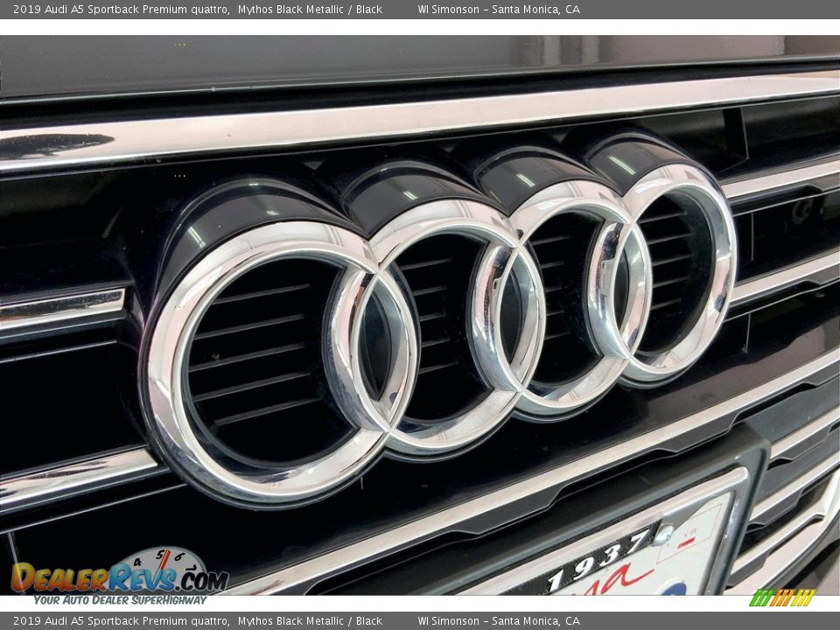Click the DealerRevs.com logo

point(119,577)
